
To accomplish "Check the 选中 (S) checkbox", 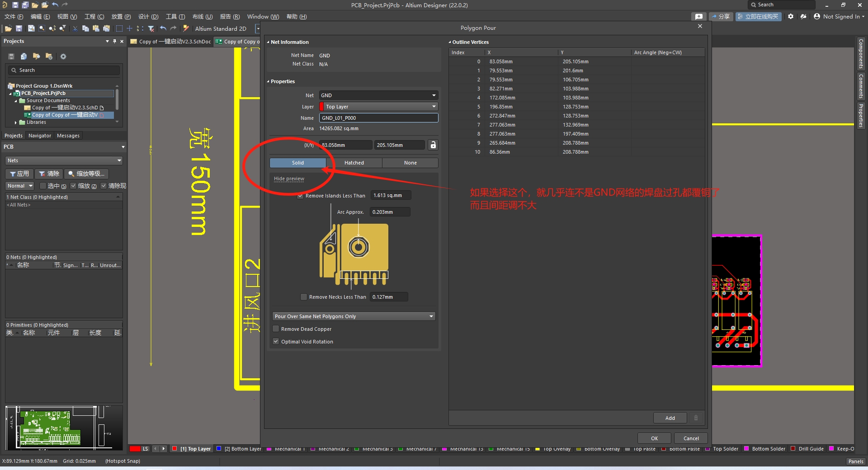I will click(42, 186).
